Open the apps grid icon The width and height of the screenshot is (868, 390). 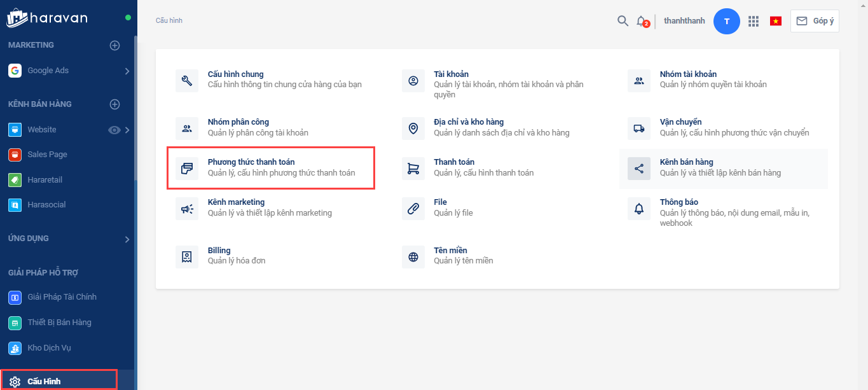click(754, 21)
